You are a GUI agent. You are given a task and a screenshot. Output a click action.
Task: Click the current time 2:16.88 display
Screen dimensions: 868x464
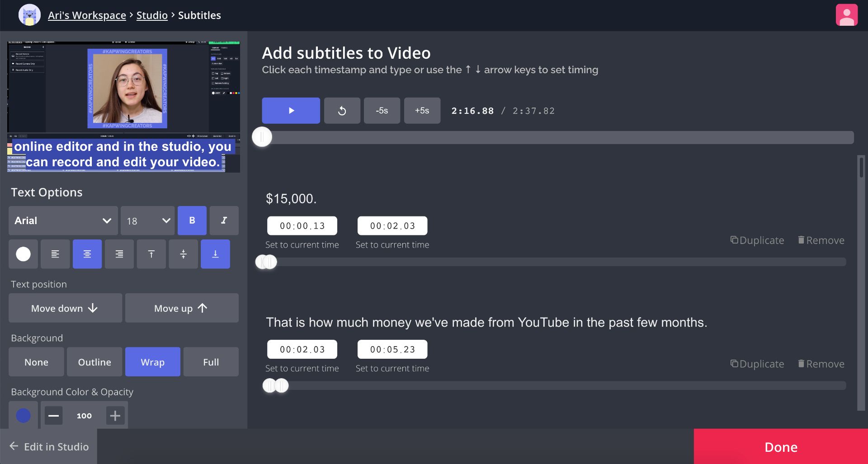pos(472,111)
